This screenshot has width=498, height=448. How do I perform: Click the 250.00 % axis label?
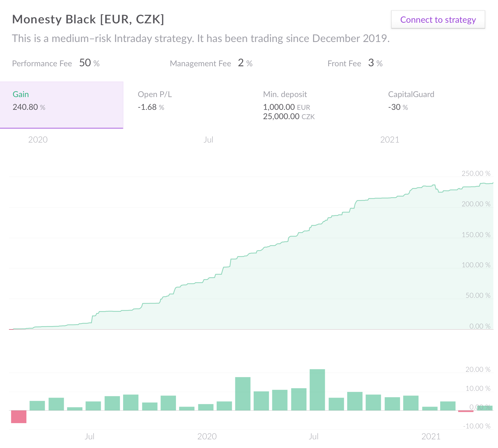(476, 174)
